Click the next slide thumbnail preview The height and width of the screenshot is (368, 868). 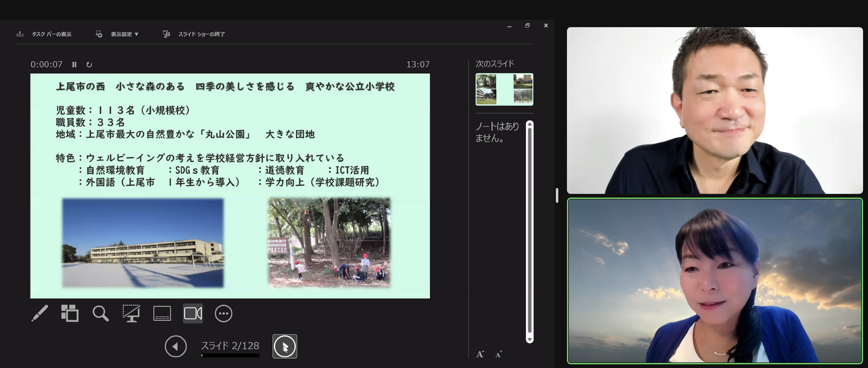pos(504,90)
